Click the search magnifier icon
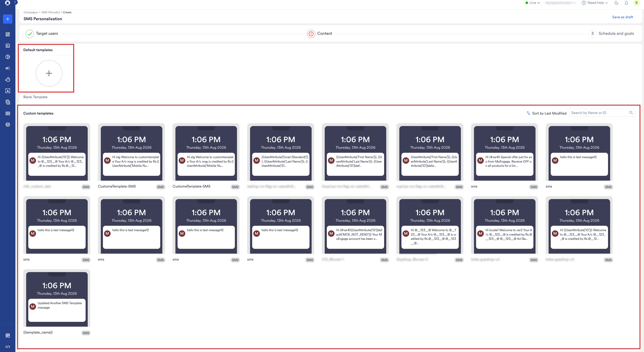This screenshot has width=644, height=352. (x=631, y=113)
